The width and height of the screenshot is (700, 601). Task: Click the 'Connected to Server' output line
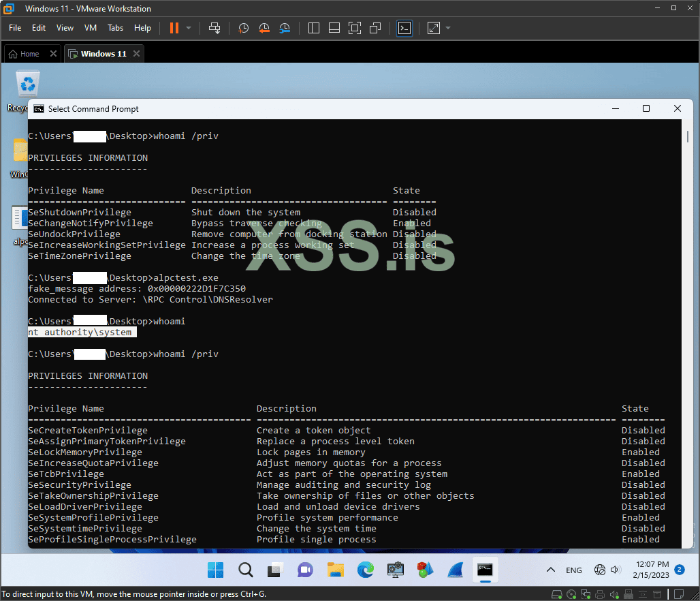click(x=150, y=299)
